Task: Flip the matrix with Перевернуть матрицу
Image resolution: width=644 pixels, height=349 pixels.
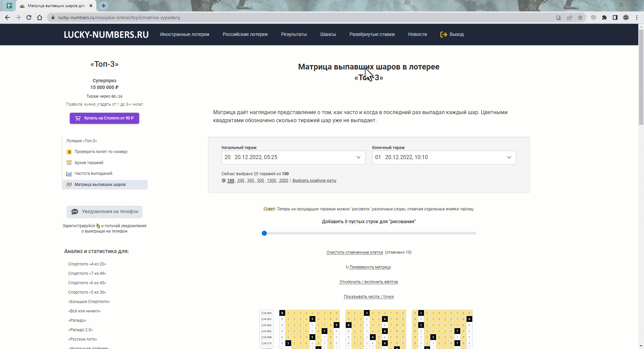Action: [x=370, y=267]
